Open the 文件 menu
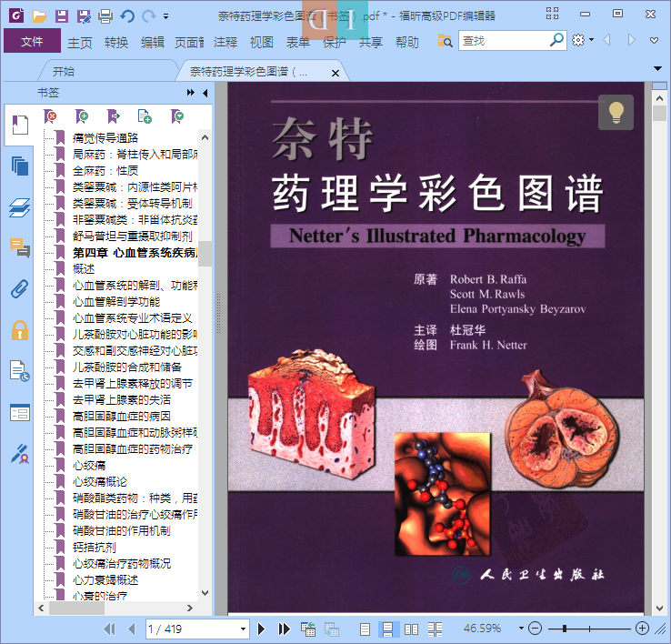Image resolution: width=671 pixels, height=644 pixels. [32, 41]
